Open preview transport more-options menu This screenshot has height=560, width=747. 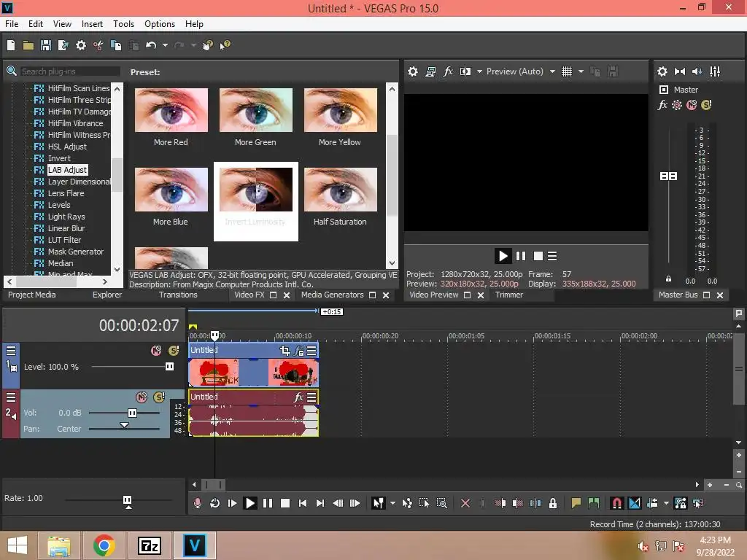pyautogui.click(x=552, y=256)
